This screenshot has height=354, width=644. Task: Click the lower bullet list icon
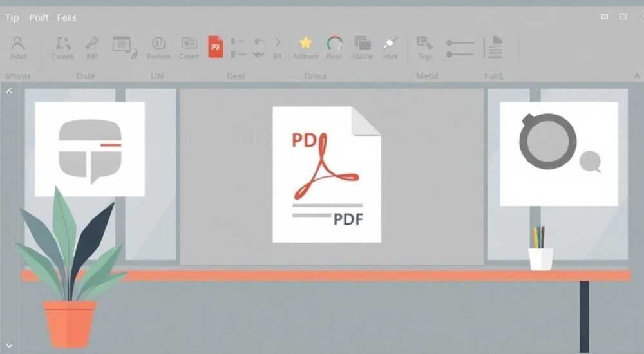[238, 54]
